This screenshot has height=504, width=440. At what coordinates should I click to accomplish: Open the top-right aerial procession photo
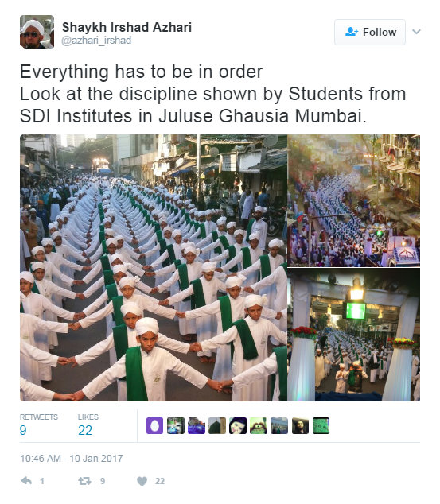point(353,200)
